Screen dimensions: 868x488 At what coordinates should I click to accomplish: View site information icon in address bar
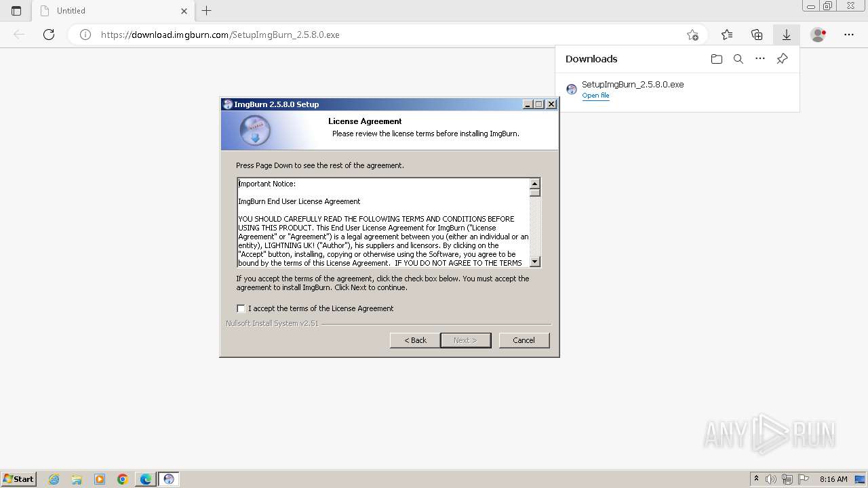coord(85,35)
